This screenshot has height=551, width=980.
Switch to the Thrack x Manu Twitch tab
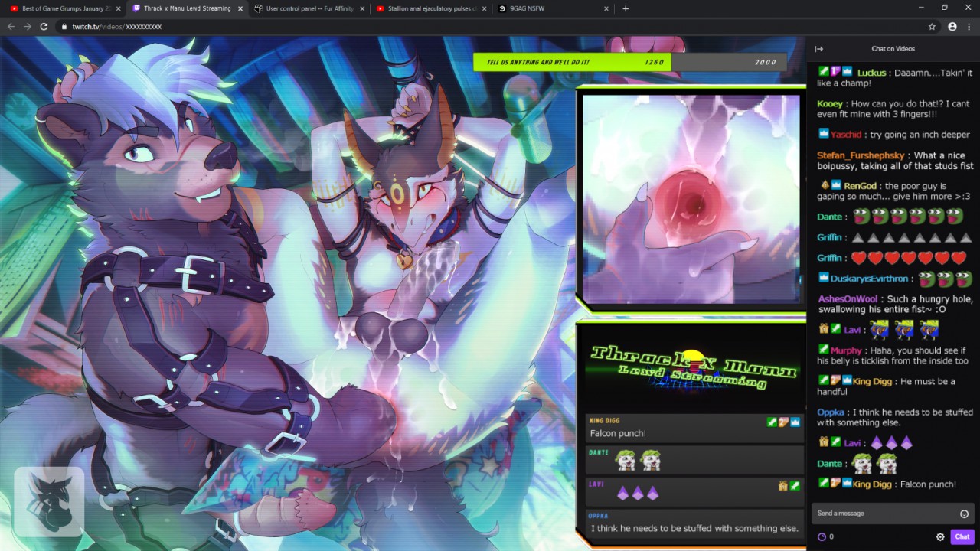[186, 8]
